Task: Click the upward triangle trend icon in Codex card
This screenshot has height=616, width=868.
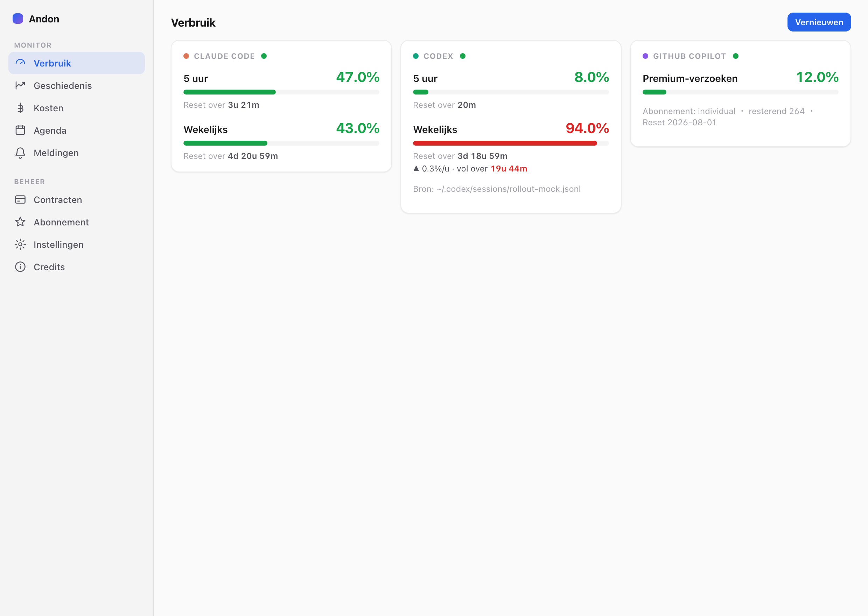Action: coord(416,168)
